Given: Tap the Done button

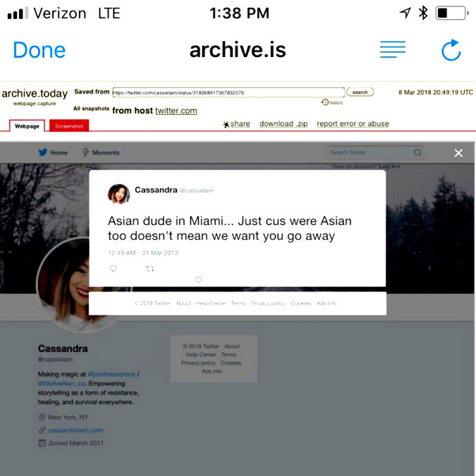Looking at the screenshot, I should coord(39,50).
